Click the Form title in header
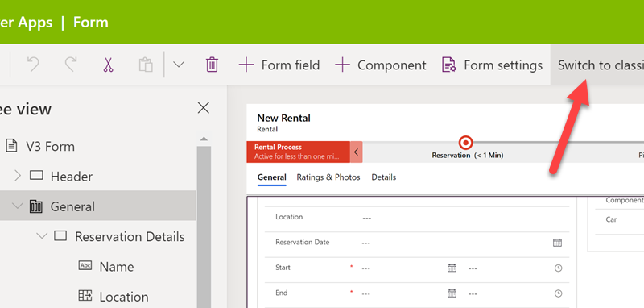This screenshot has width=644, height=308. [x=91, y=23]
